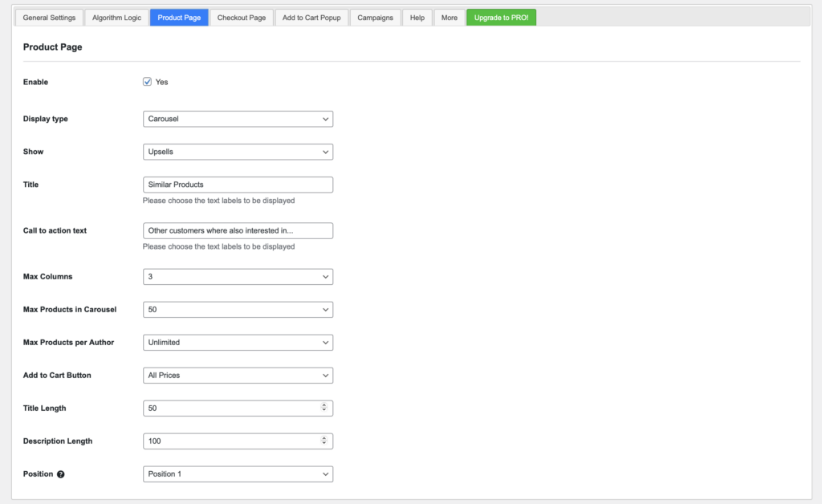
Task: Click the Title field containing Similar Products
Action: click(238, 185)
